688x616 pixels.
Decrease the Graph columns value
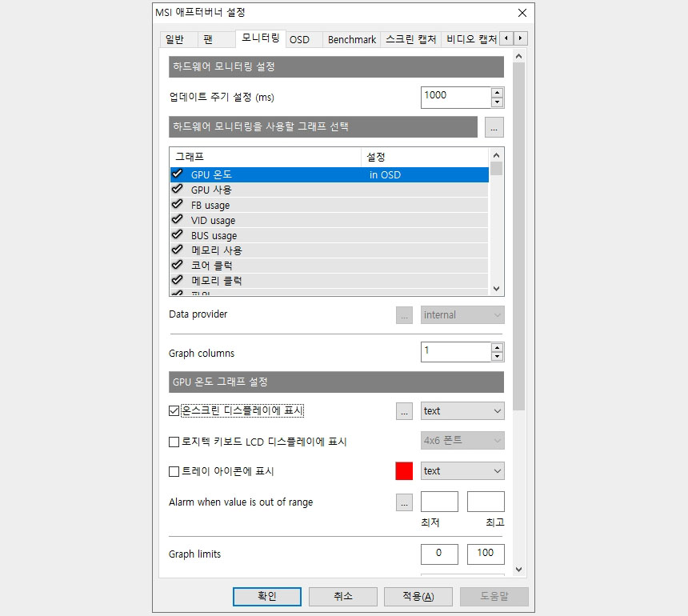click(x=497, y=357)
